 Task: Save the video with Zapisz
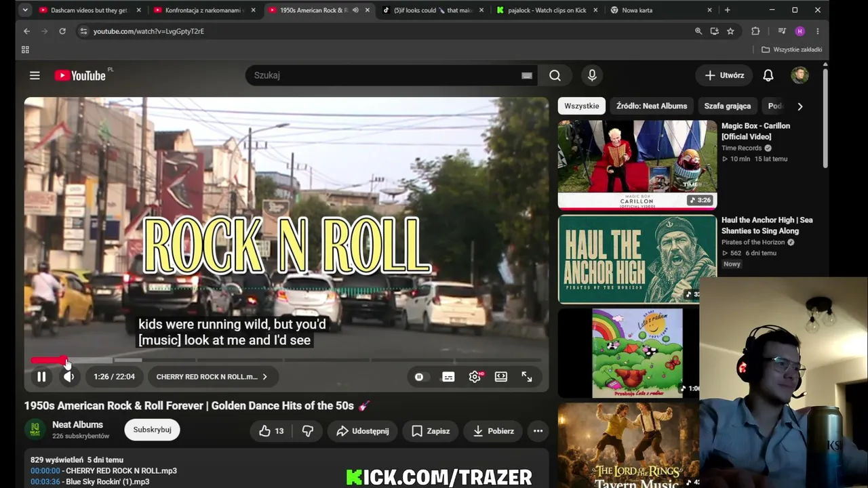coord(430,431)
